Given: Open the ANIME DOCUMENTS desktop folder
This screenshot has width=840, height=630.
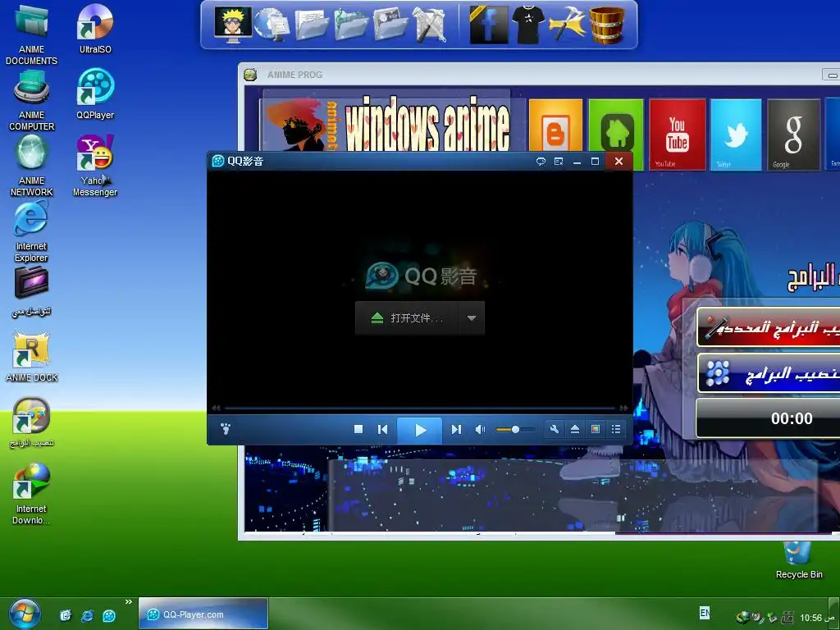Looking at the screenshot, I should [x=32, y=33].
